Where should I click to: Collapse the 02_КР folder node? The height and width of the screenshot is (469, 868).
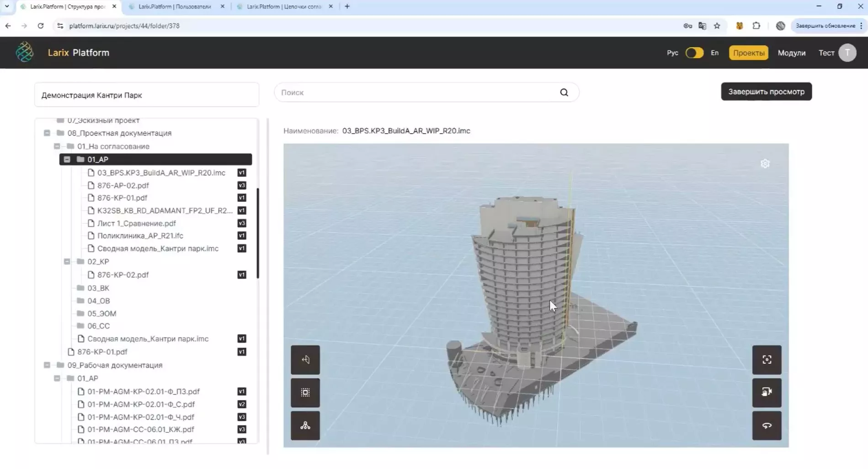click(x=67, y=262)
